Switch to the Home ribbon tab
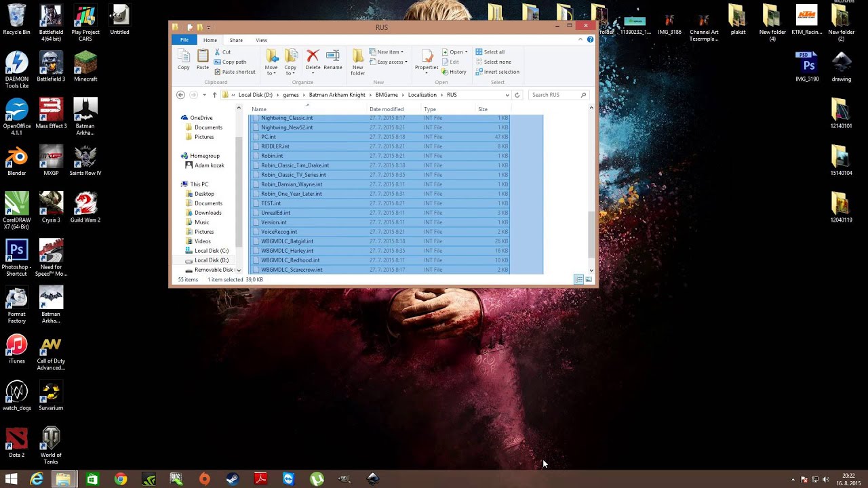This screenshot has width=868, height=488. coord(210,40)
